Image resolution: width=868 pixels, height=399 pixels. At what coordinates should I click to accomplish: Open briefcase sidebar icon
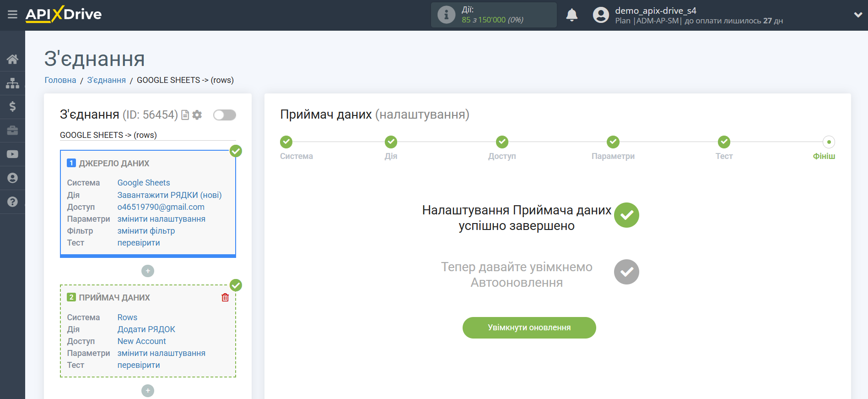point(12,131)
